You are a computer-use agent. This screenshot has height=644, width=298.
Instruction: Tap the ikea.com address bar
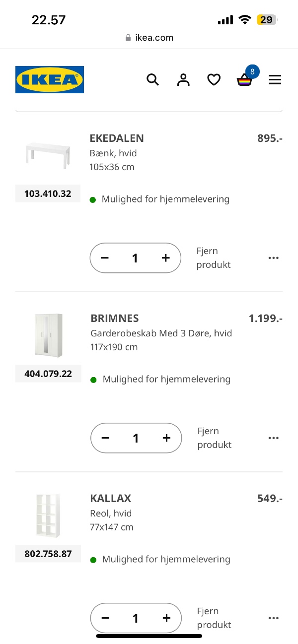click(149, 37)
